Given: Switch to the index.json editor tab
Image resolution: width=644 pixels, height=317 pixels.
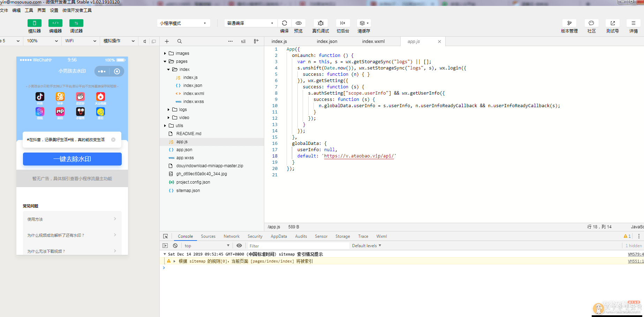Looking at the screenshot, I should 327,42.
